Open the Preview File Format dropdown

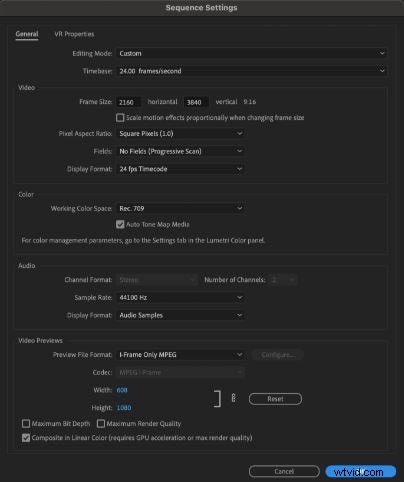click(x=180, y=355)
